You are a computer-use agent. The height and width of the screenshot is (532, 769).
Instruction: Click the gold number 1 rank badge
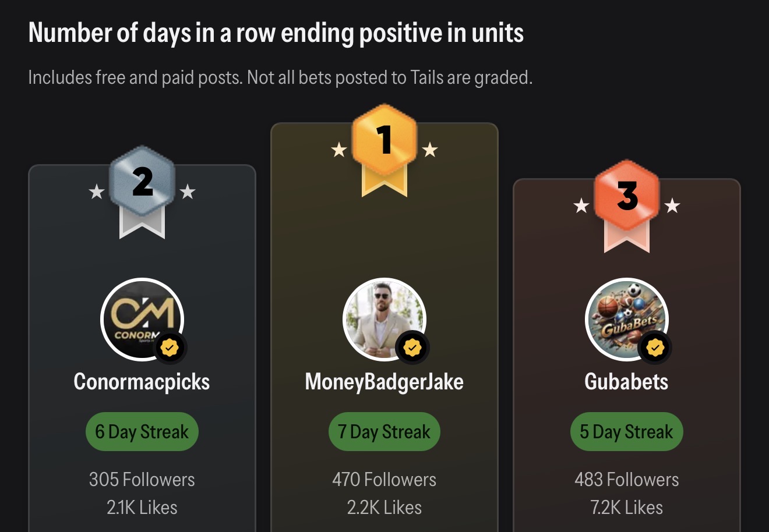(384, 149)
